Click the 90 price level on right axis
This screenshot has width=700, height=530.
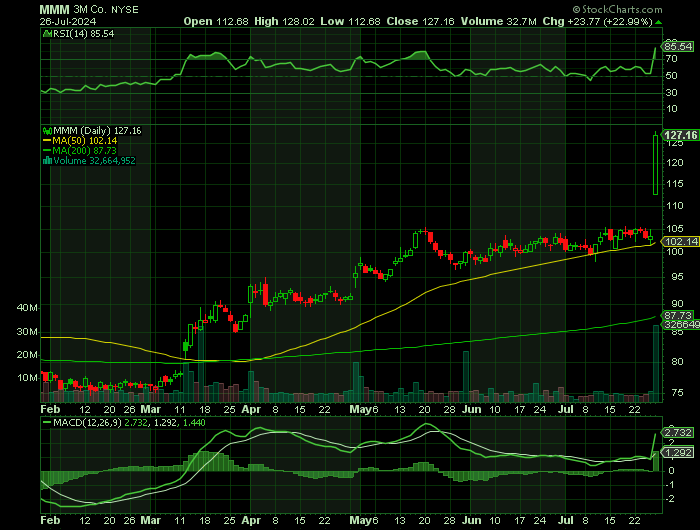point(677,304)
